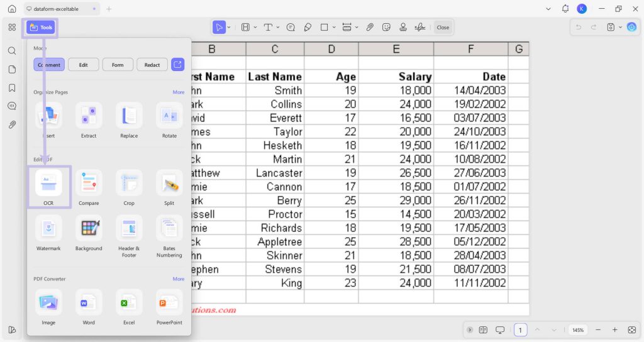Open the Split tool
The image size is (644, 342).
pos(169,187)
